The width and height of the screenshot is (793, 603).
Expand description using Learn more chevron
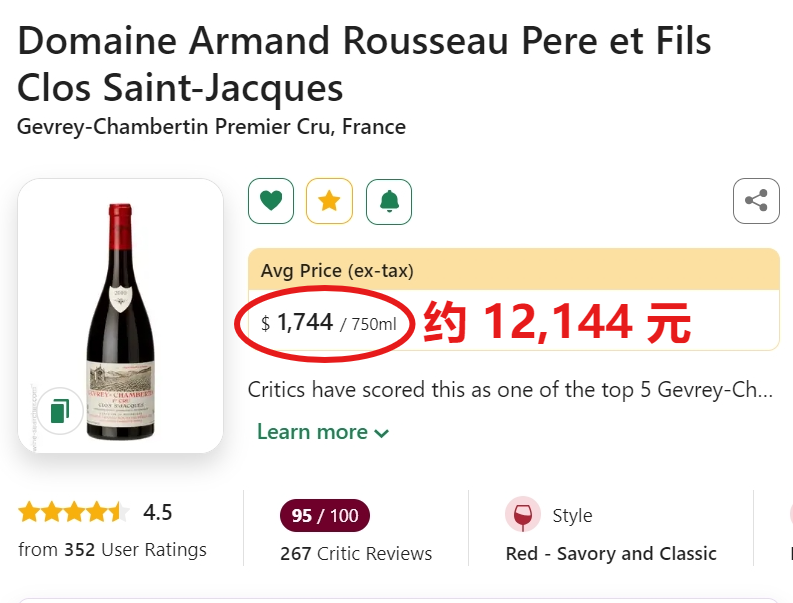point(382,433)
